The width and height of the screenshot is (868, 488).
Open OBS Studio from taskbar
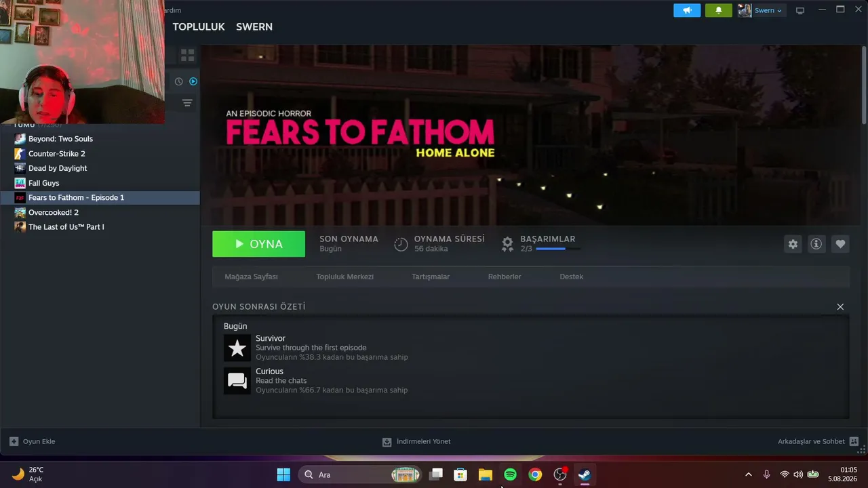[560, 474]
